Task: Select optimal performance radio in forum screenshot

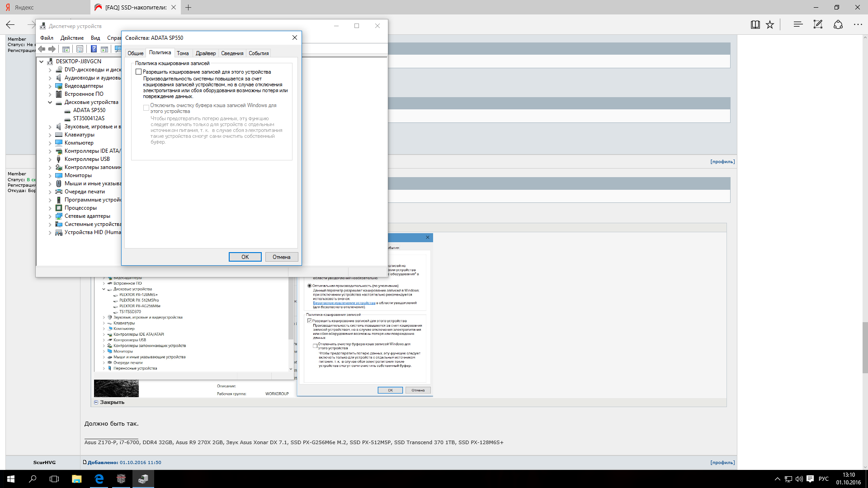Action: click(309, 286)
